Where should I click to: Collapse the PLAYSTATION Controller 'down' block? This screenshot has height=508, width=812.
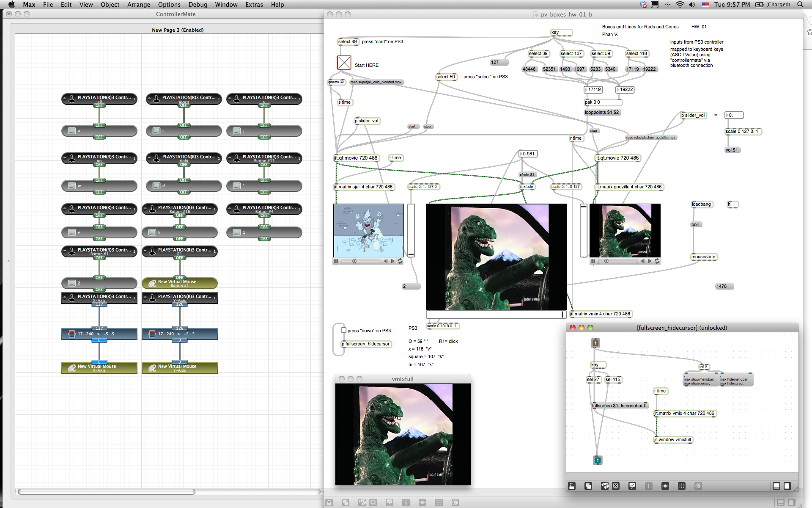point(149,99)
